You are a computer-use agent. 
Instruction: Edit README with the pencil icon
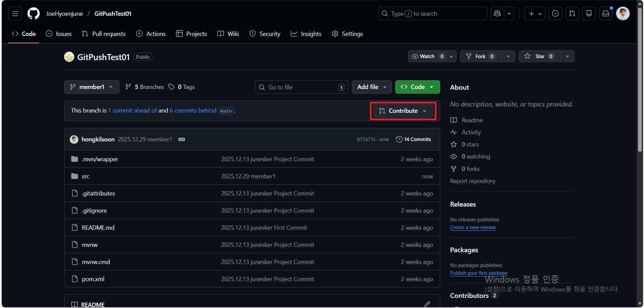(427, 304)
